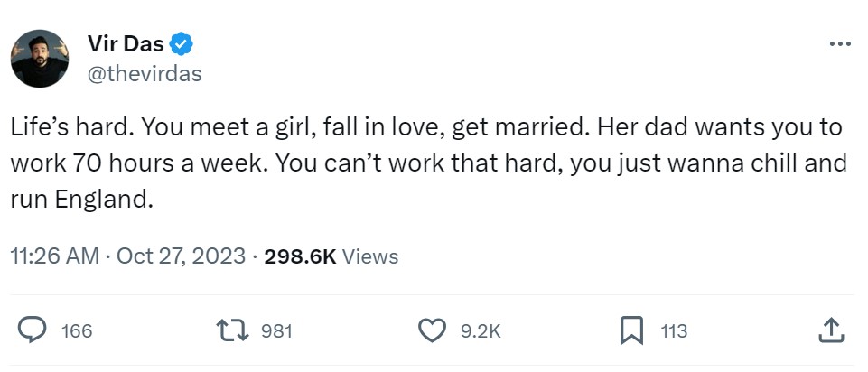Like the tweet with the heart icon
The height and width of the screenshot is (372, 868).
[433, 331]
